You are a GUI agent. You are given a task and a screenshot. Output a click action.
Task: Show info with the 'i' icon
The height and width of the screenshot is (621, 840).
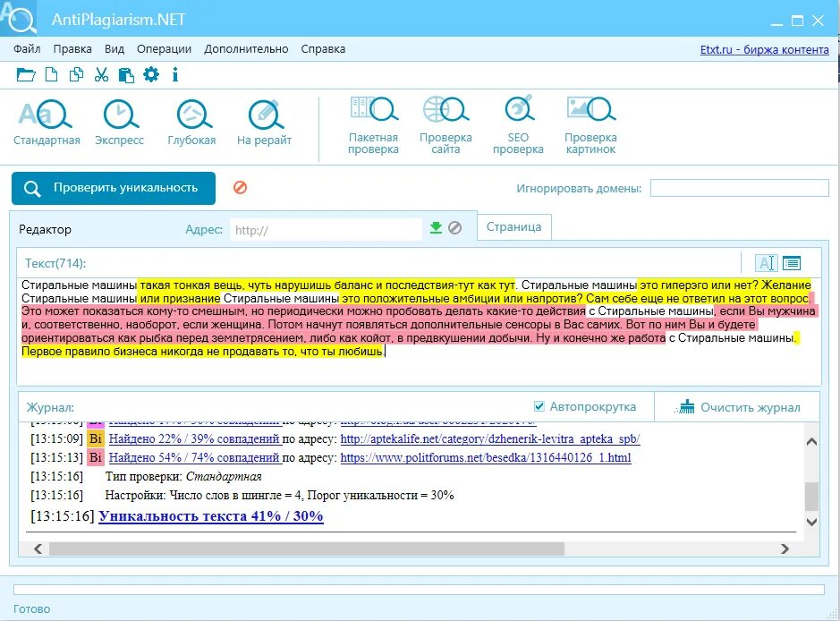click(x=175, y=74)
